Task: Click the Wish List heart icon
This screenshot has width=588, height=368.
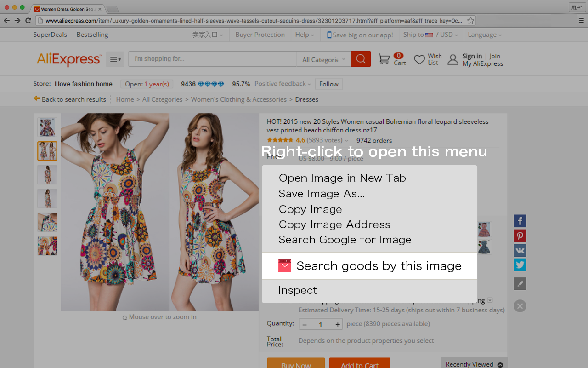Action: pyautogui.click(x=418, y=59)
